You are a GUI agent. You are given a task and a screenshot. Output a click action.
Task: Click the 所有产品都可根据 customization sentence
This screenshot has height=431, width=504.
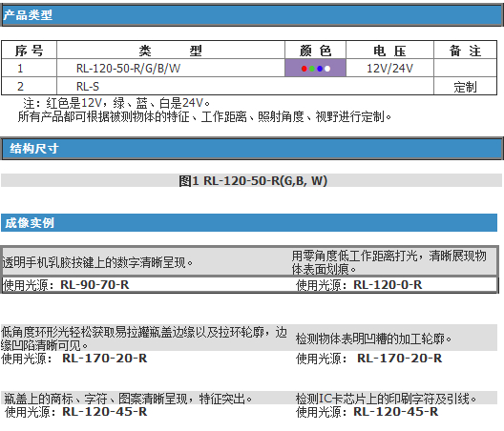[x=204, y=116]
